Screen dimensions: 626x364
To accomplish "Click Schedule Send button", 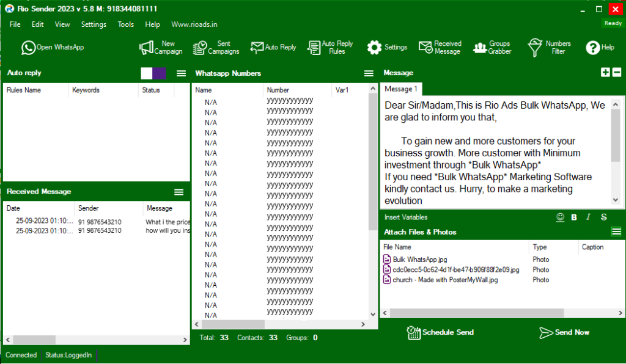I will [440, 332].
